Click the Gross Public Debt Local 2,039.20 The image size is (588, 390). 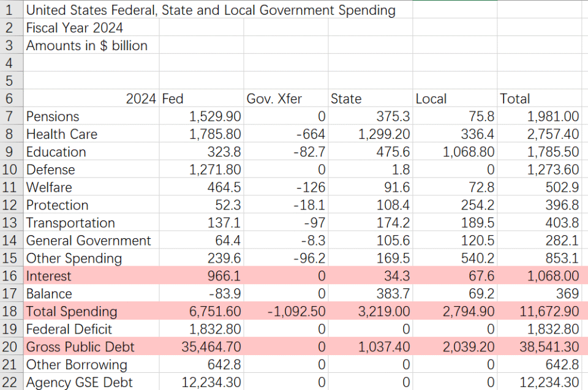455,347
